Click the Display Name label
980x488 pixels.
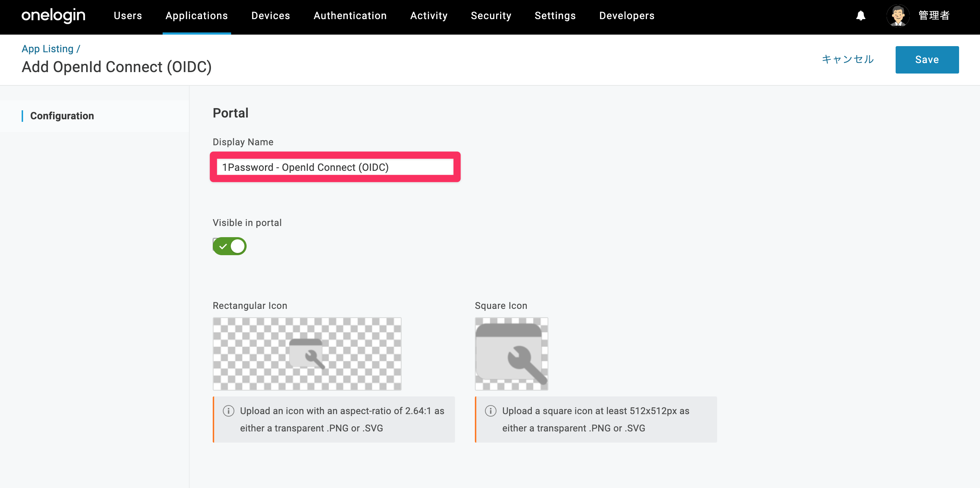243,142
